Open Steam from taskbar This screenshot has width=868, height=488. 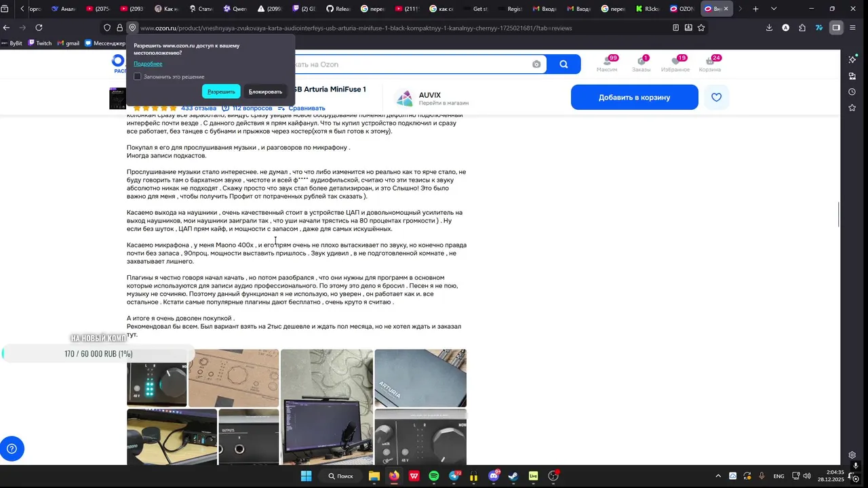(513, 476)
